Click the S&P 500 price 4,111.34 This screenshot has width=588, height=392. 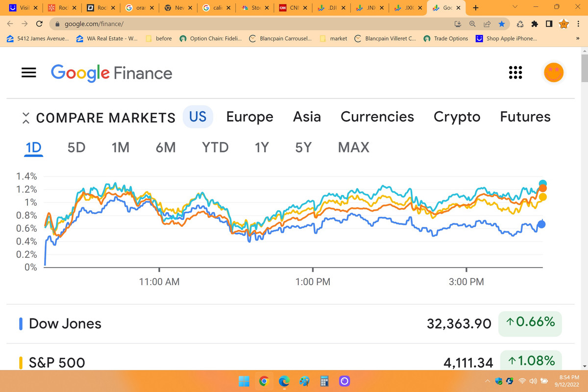tap(468, 363)
